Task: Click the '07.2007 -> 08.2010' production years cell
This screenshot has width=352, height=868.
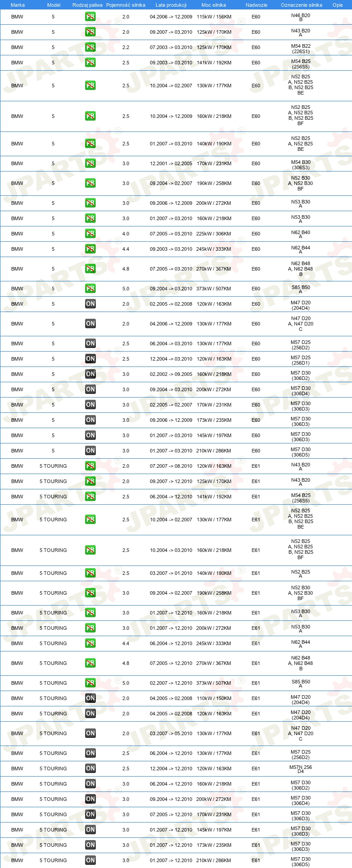Action: (x=171, y=466)
